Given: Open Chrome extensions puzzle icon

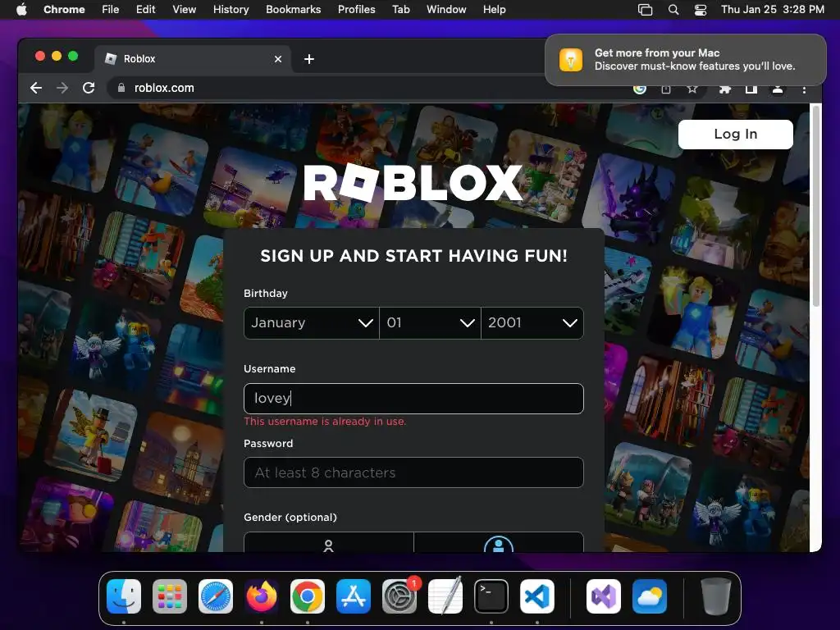Looking at the screenshot, I should [725, 89].
